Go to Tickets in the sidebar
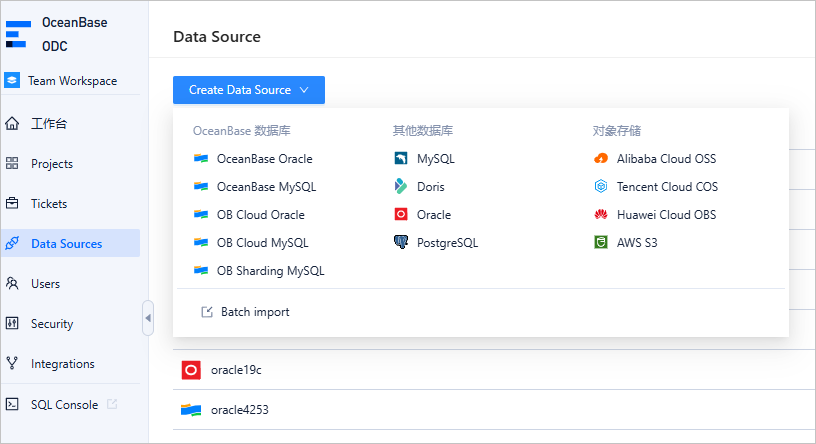 [49, 204]
